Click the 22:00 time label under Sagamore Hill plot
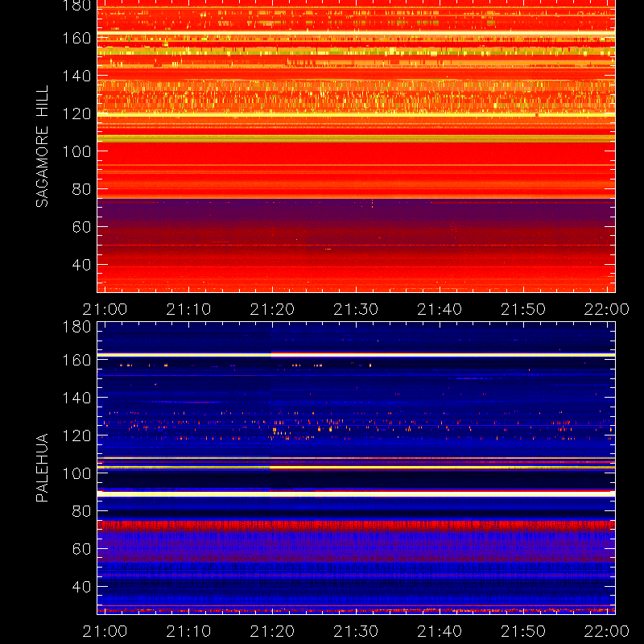The height and width of the screenshot is (644, 644). (x=607, y=309)
